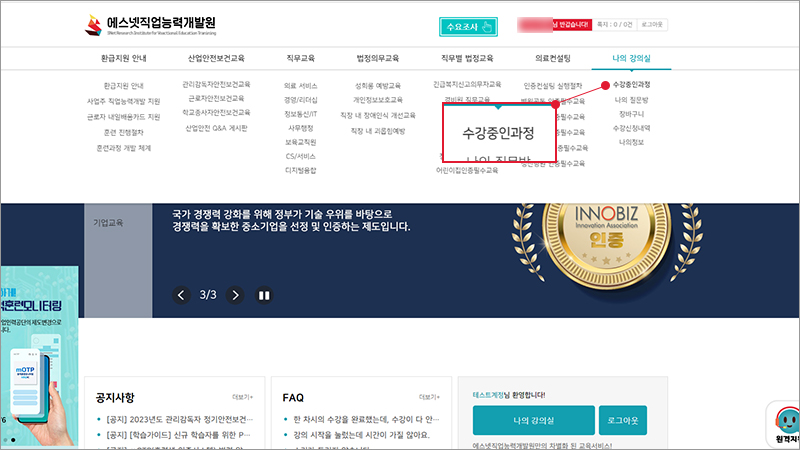Click 로그아웃 in the top header
This screenshot has height=450, width=800.
click(652, 24)
